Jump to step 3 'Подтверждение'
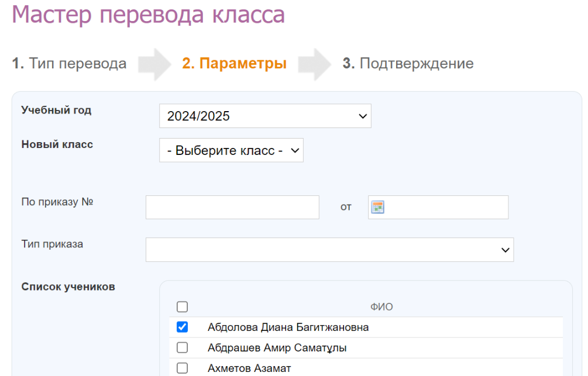 point(408,64)
